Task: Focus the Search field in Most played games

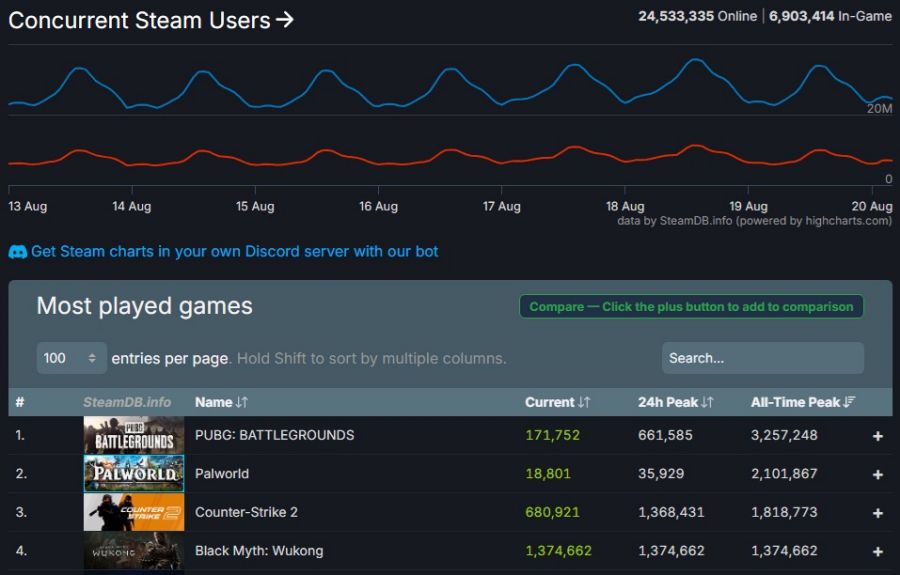Action: coord(762,358)
